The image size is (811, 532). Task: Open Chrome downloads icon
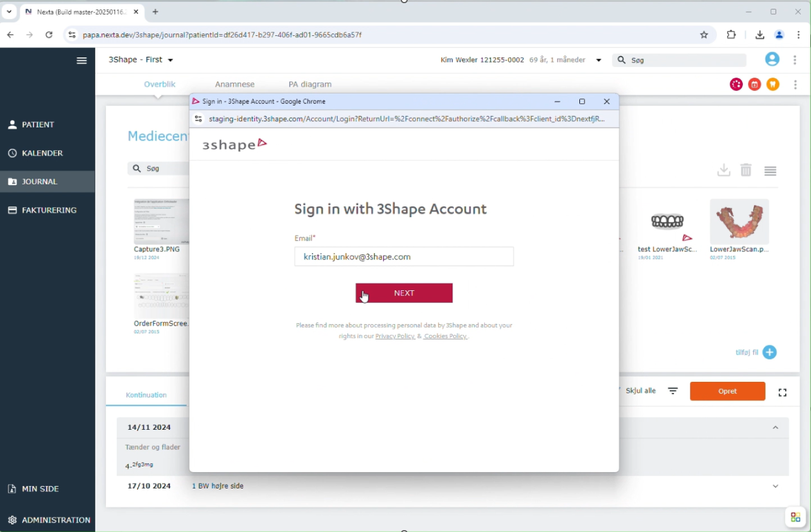(760, 35)
